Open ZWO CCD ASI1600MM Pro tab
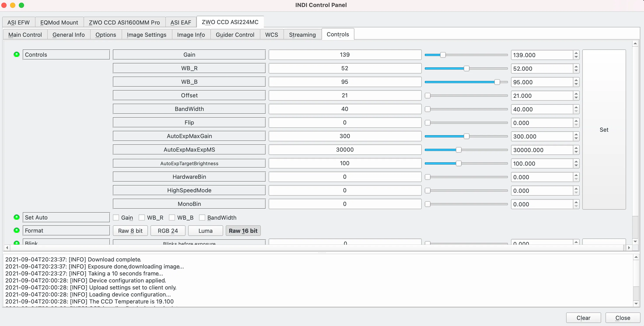 (x=124, y=22)
